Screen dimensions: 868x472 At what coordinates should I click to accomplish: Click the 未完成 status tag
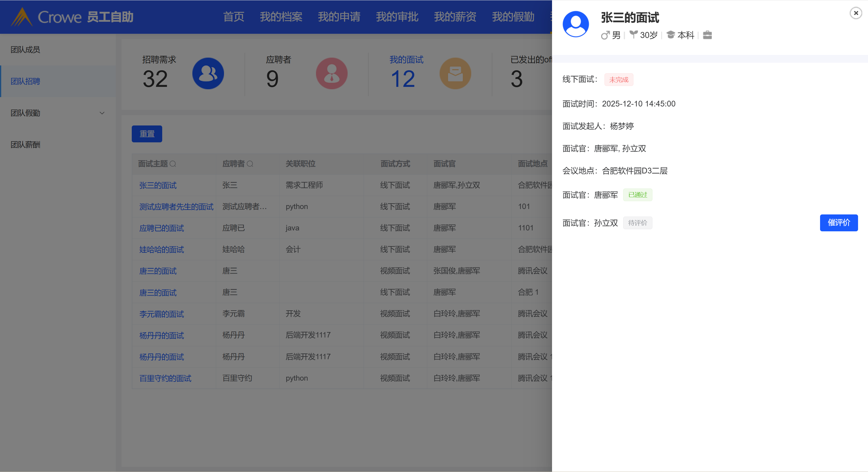point(618,80)
